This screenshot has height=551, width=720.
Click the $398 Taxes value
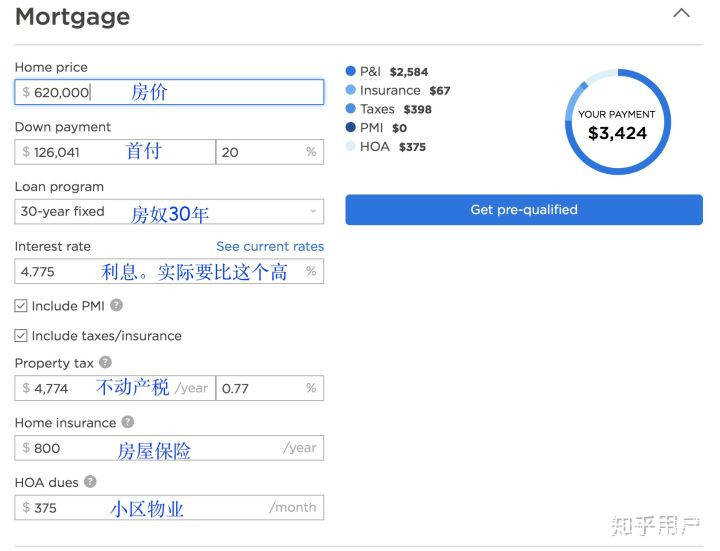tap(417, 110)
